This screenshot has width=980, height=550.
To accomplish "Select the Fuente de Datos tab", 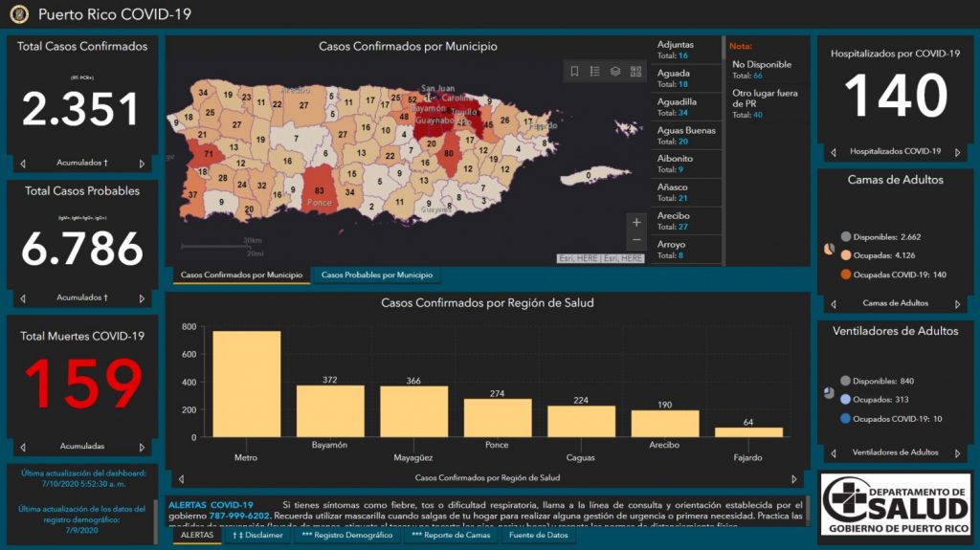I will (x=538, y=536).
